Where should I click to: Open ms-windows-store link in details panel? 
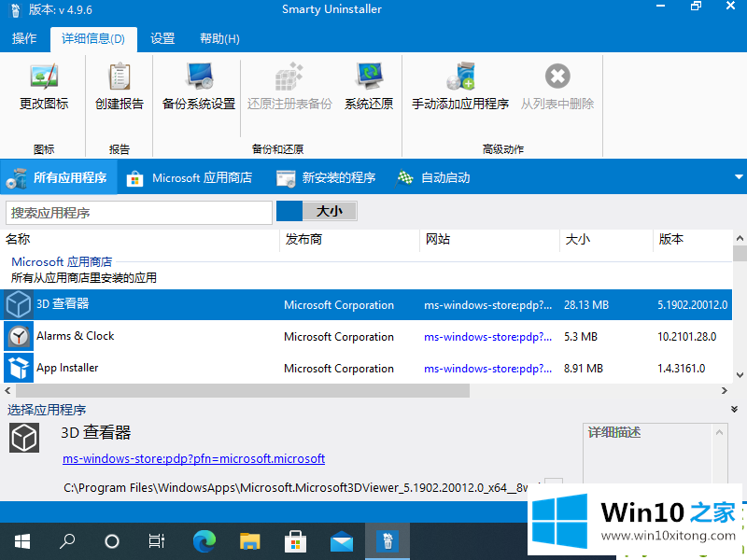[193, 458]
